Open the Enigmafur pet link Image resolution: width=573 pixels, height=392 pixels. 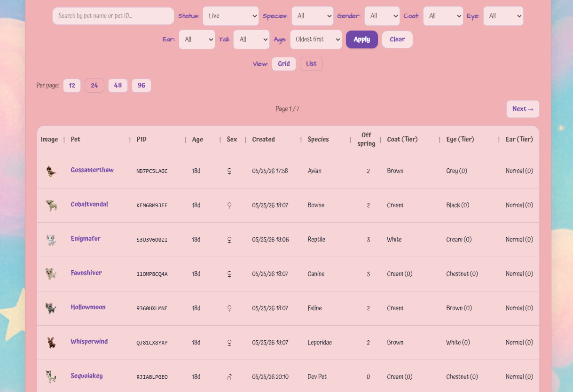coord(86,239)
